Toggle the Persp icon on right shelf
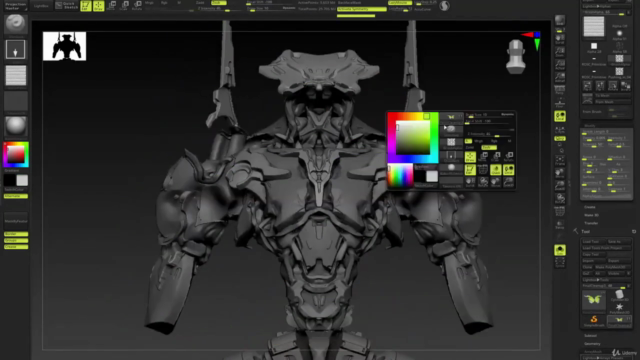This screenshot has width=640, height=360. click(x=560, y=90)
